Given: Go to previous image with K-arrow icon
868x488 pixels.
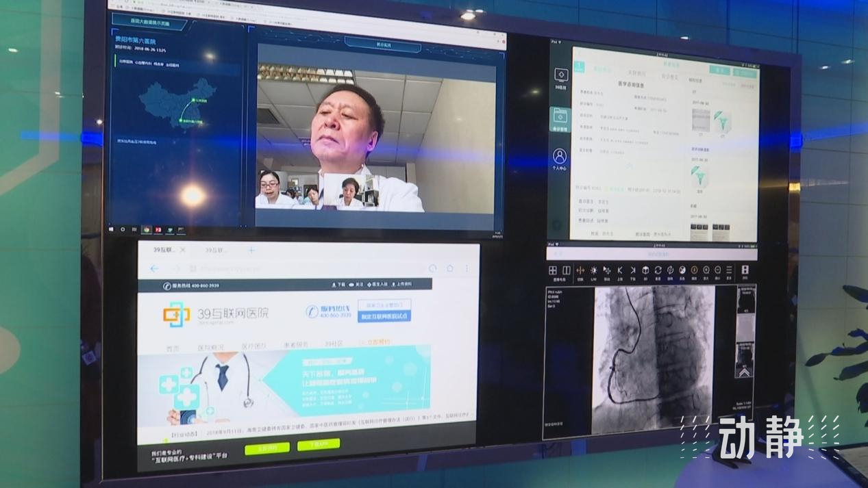Looking at the screenshot, I should pyautogui.click(x=619, y=270).
